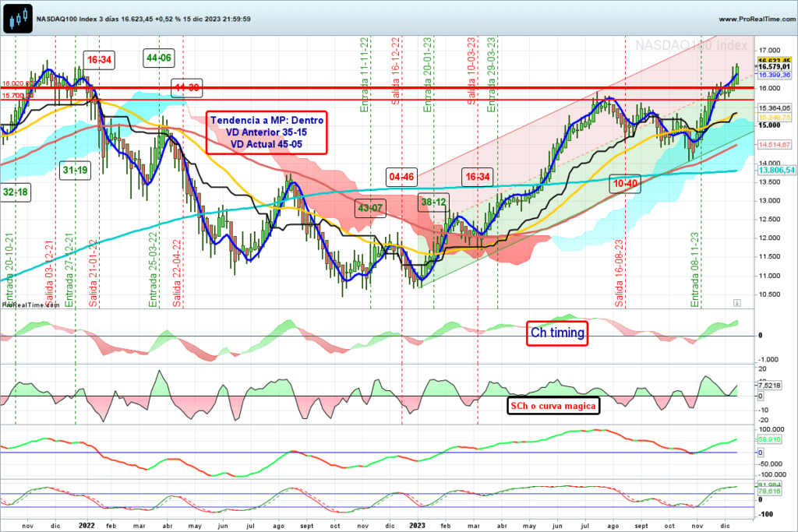798x532 pixels.
Task: Click the red '10-40' label
Action: pos(625,184)
